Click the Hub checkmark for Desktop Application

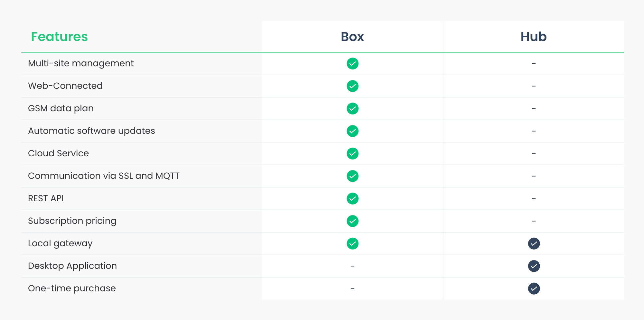click(x=534, y=266)
